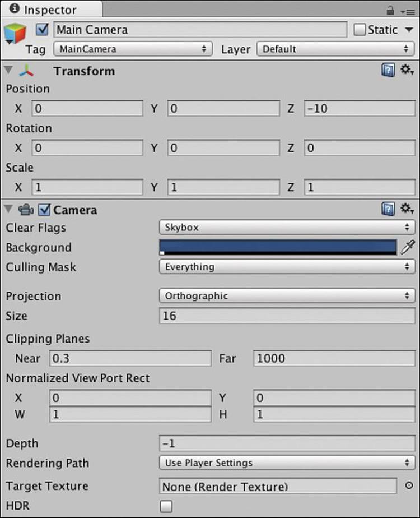Open the Tag MainCamera dropdown
420x518 pixels.
(133, 49)
